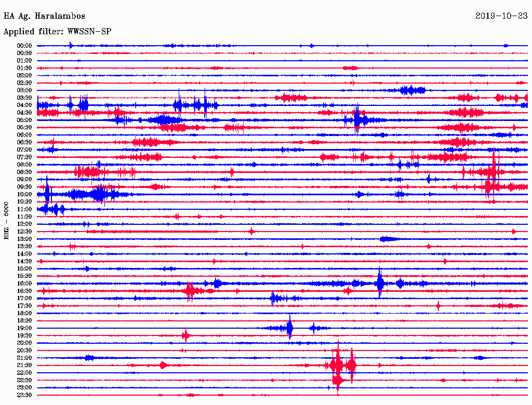Click the 21:30 time label
532x405 pixels.
[x=24, y=366]
